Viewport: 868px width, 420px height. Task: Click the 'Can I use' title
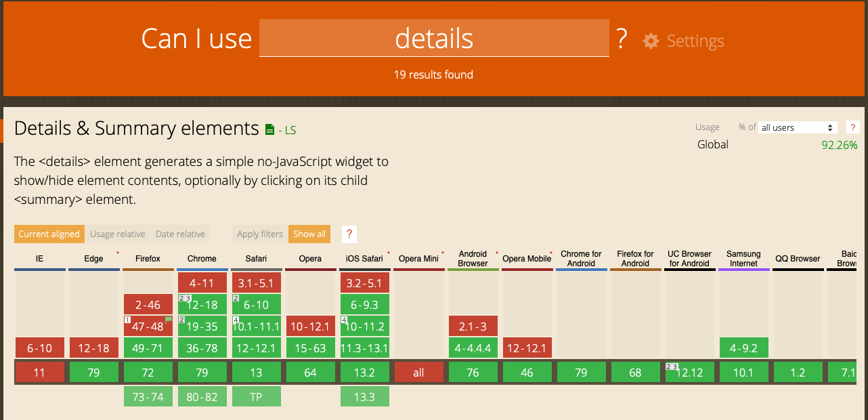click(196, 39)
